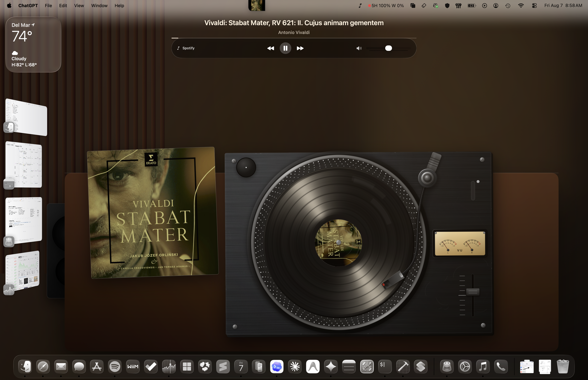This screenshot has height=380, width=588.
Task: Click the VU meter on the turntable
Action: (460, 244)
